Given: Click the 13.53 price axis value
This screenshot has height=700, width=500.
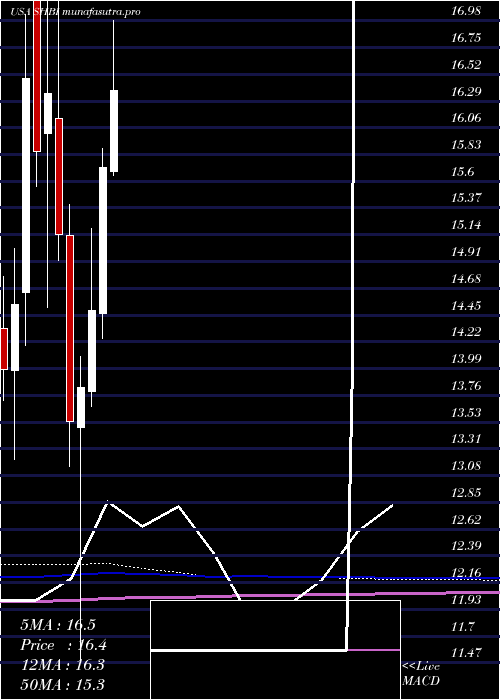Looking at the screenshot, I should pyautogui.click(x=466, y=412).
